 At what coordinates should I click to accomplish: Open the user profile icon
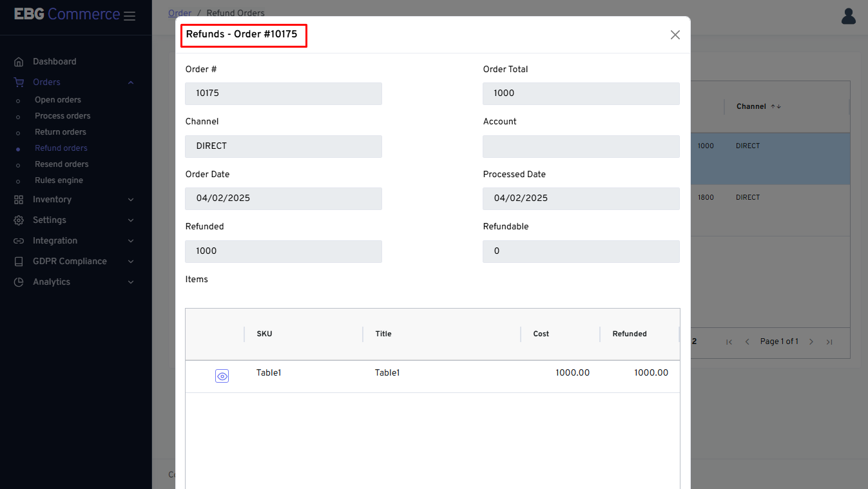coord(848,16)
